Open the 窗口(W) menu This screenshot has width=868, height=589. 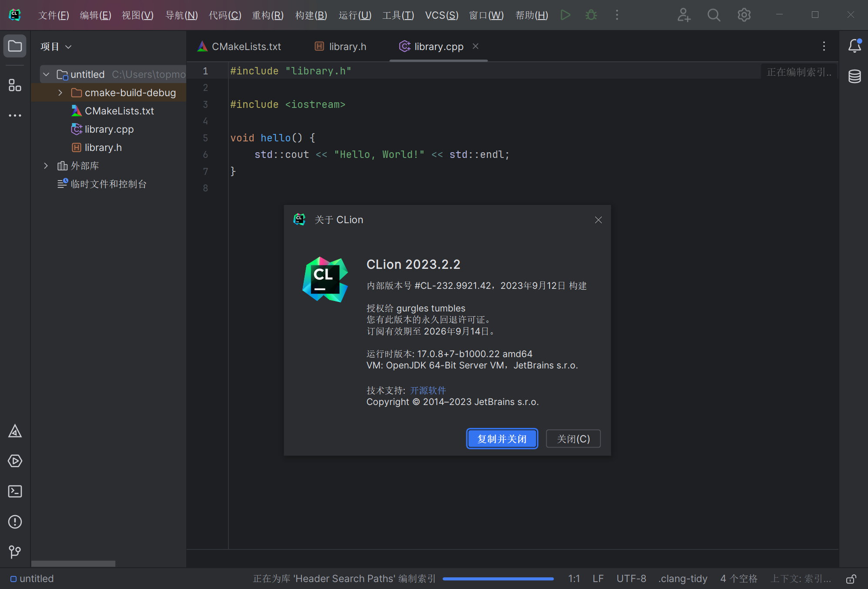tap(486, 15)
